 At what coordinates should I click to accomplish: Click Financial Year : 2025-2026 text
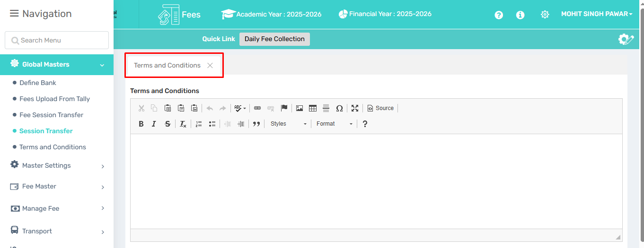(390, 14)
